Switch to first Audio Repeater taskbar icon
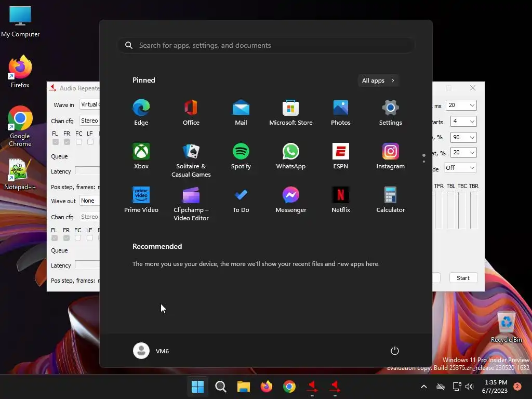This screenshot has height=399, width=532. 312,387
